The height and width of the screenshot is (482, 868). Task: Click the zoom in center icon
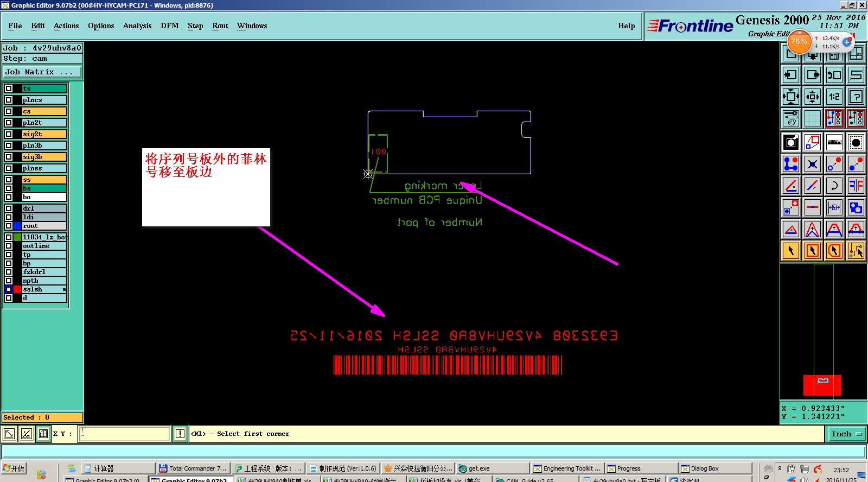click(813, 97)
